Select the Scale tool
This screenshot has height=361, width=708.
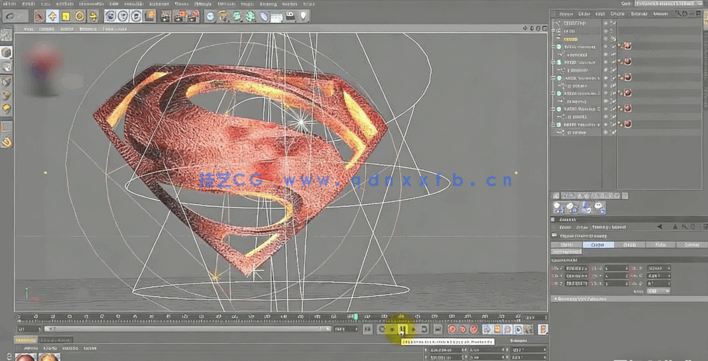(66, 17)
